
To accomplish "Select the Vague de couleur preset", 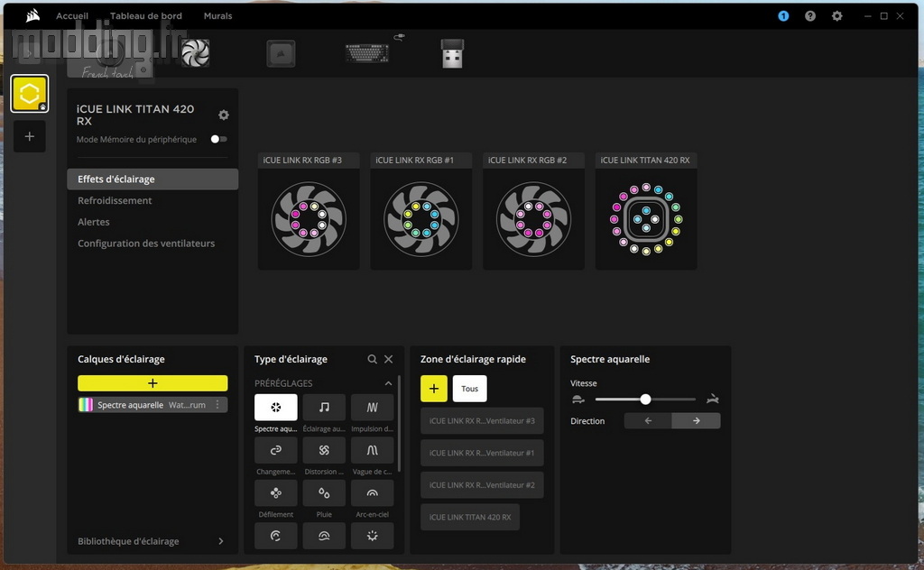I will 372,450.
